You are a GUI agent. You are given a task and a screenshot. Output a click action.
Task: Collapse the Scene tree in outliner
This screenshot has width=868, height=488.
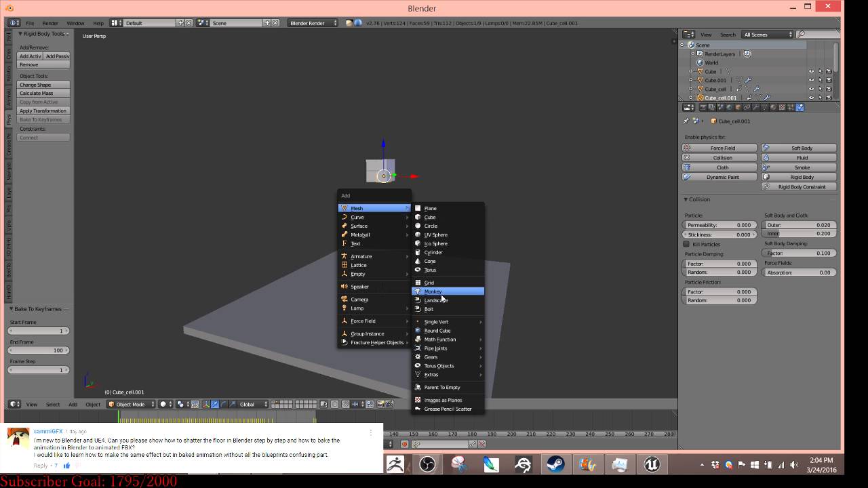[683, 45]
